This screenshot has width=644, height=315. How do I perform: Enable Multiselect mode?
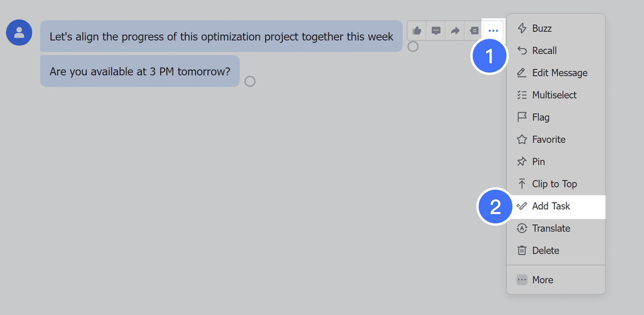point(553,94)
